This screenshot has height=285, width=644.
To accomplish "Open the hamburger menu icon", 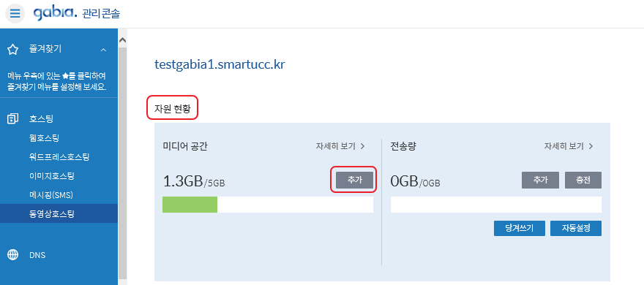I will [x=15, y=13].
